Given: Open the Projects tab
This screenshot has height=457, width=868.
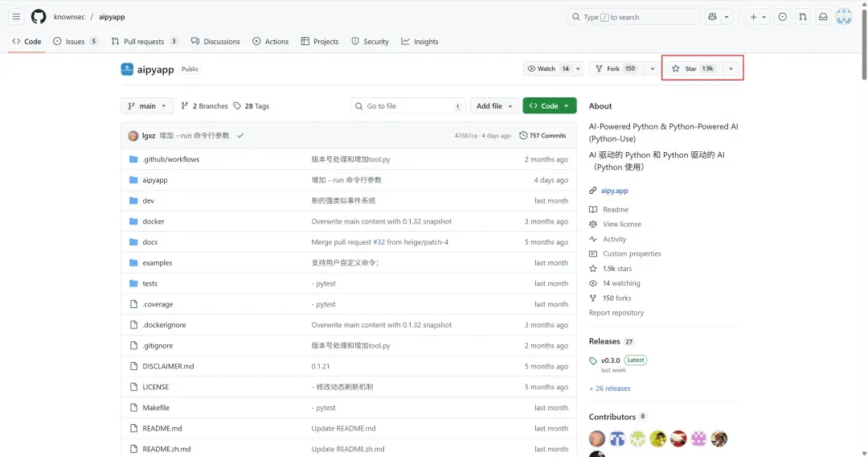Looking at the screenshot, I should coord(319,42).
